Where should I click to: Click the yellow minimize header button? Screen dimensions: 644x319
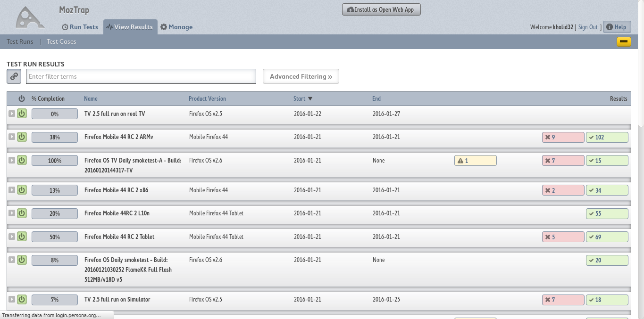(x=624, y=41)
